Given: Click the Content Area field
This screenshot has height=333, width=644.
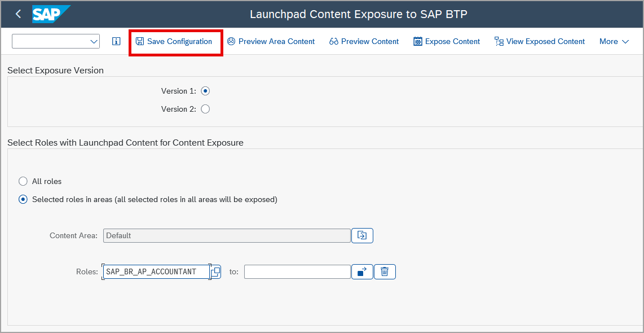Looking at the screenshot, I should point(227,235).
